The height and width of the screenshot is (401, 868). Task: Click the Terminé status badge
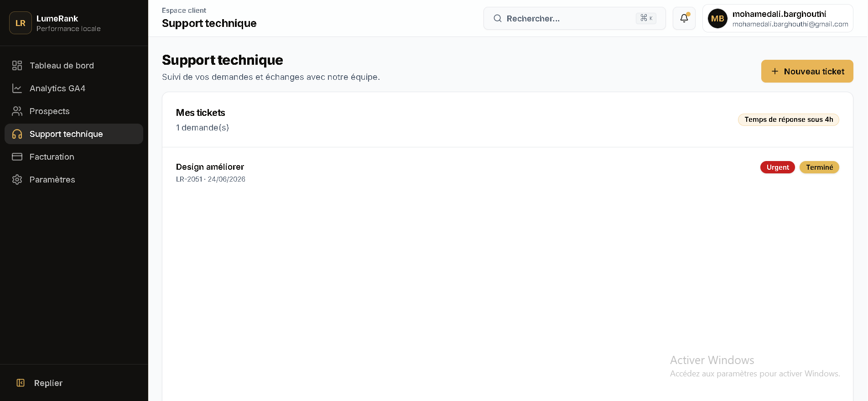pyautogui.click(x=819, y=167)
